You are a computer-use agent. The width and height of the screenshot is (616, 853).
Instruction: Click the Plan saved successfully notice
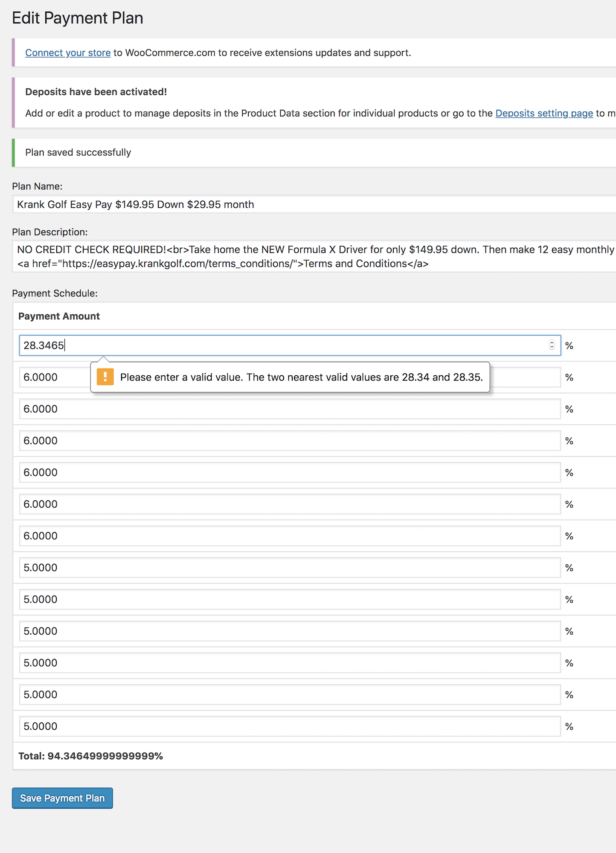pos(78,153)
